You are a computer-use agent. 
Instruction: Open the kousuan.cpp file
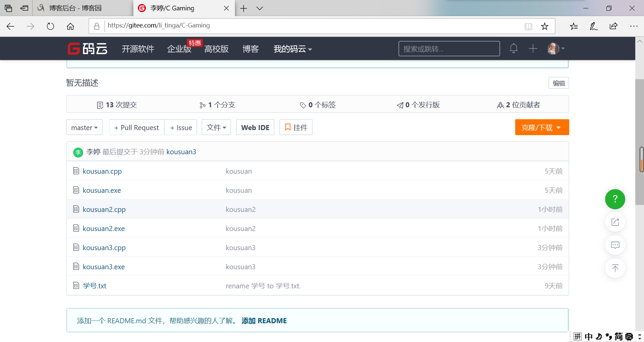click(x=102, y=171)
